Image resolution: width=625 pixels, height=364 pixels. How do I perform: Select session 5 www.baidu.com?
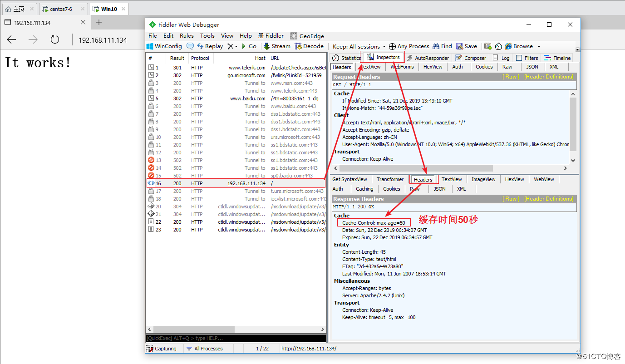(236, 98)
